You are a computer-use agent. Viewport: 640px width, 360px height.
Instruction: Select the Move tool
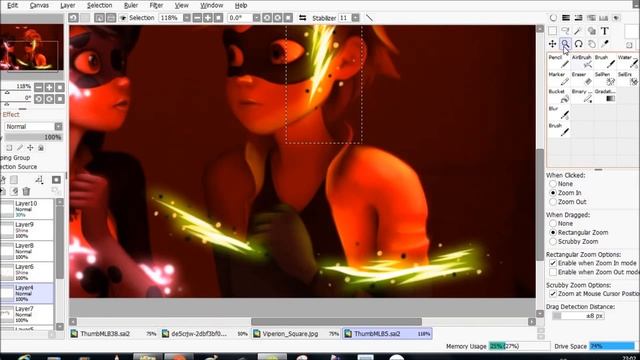coord(552,44)
